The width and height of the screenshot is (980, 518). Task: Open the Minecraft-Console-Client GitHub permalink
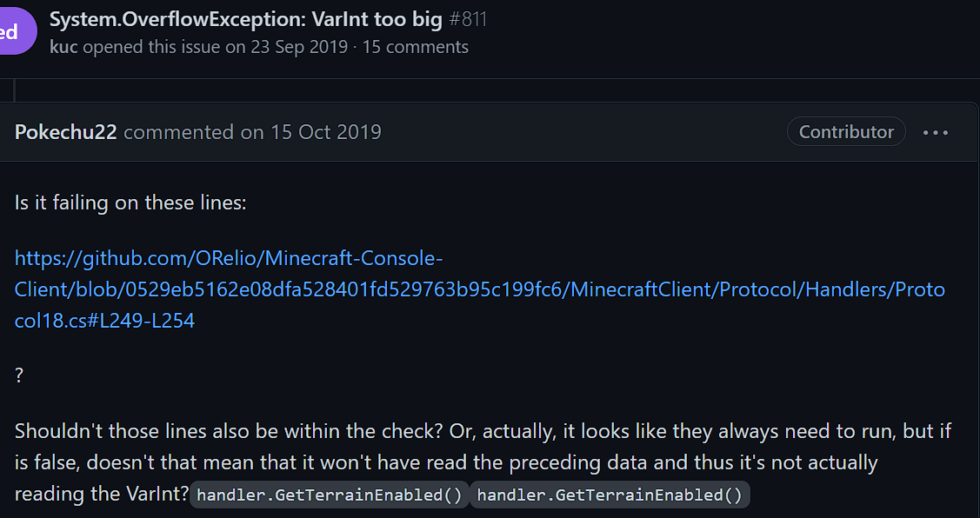pos(479,289)
